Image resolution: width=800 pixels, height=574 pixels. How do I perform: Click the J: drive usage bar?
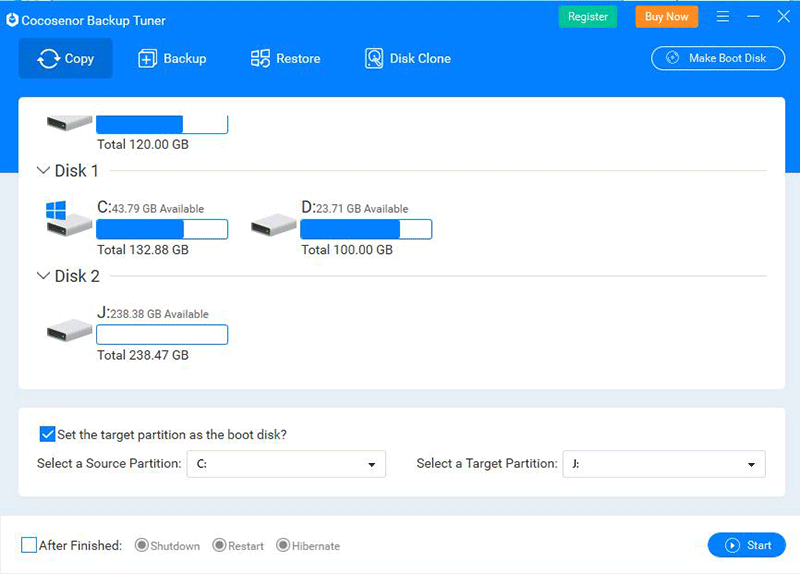pyautogui.click(x=162, y=335)
